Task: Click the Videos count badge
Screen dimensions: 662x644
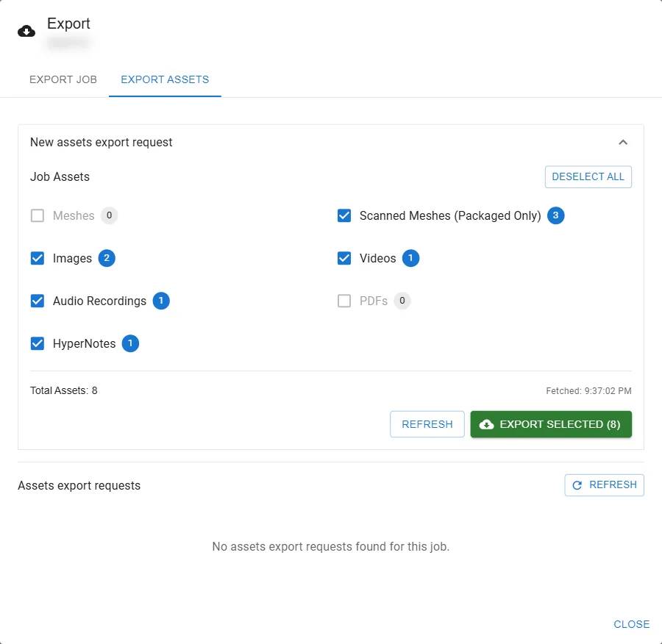Action: tap(410, 258)
